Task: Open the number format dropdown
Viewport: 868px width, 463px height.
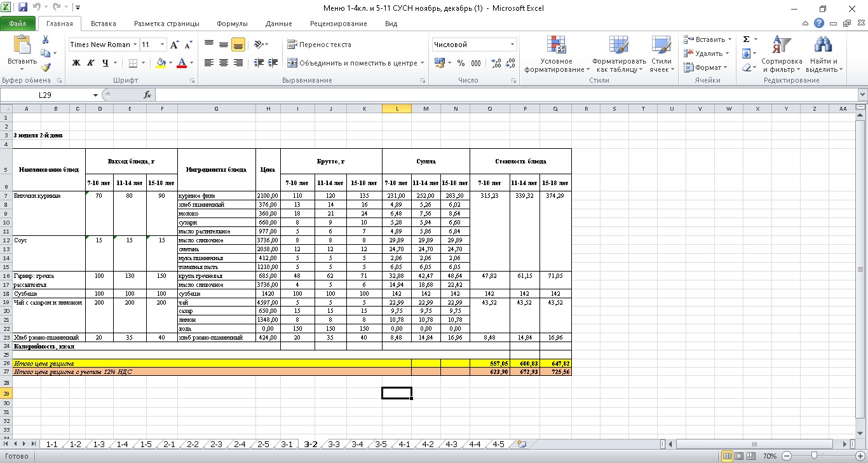Action: [512, 45]
